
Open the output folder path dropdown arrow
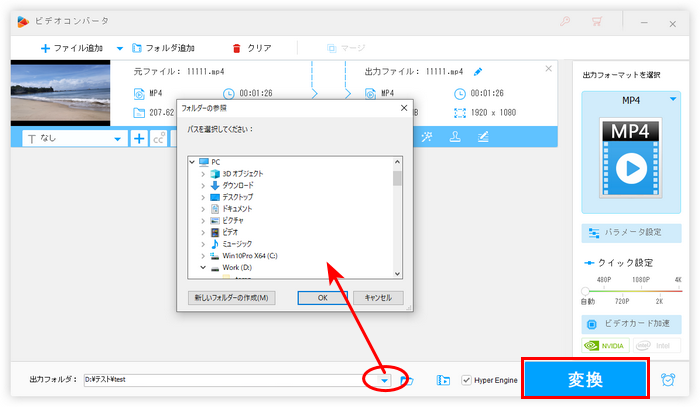pyautogui.click(x=384, y=381)
